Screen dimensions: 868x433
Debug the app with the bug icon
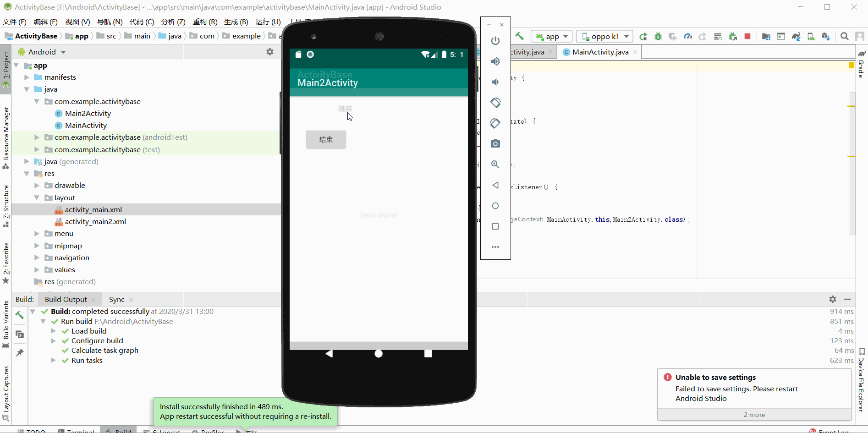coord(658,36)
